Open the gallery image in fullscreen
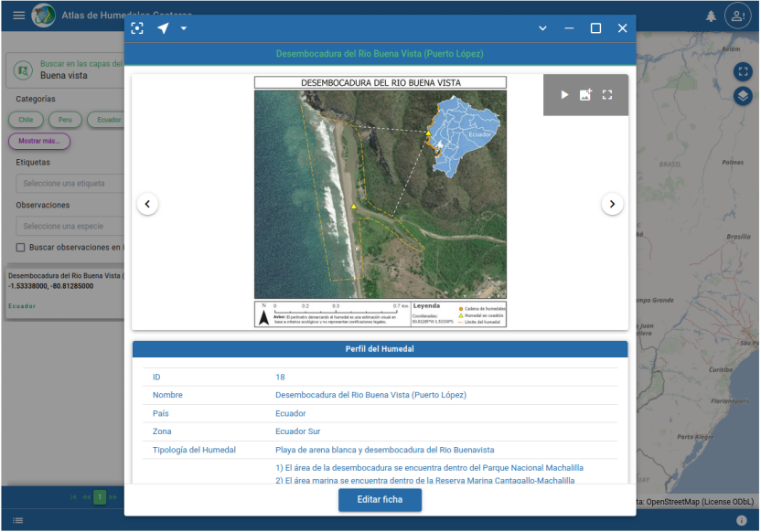This screenshot has width=761, height=532. click(607, 95)
